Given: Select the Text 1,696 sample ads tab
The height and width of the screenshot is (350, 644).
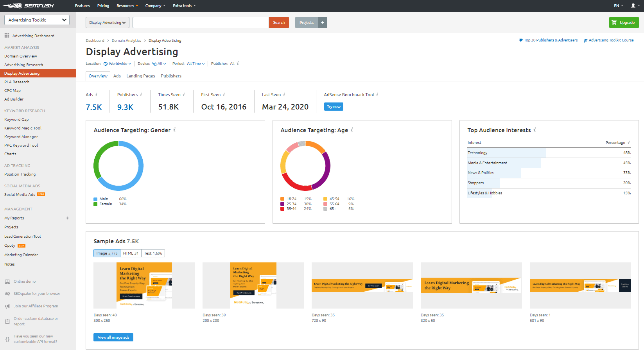Looking at the screenshot, I should pos(153,253).
